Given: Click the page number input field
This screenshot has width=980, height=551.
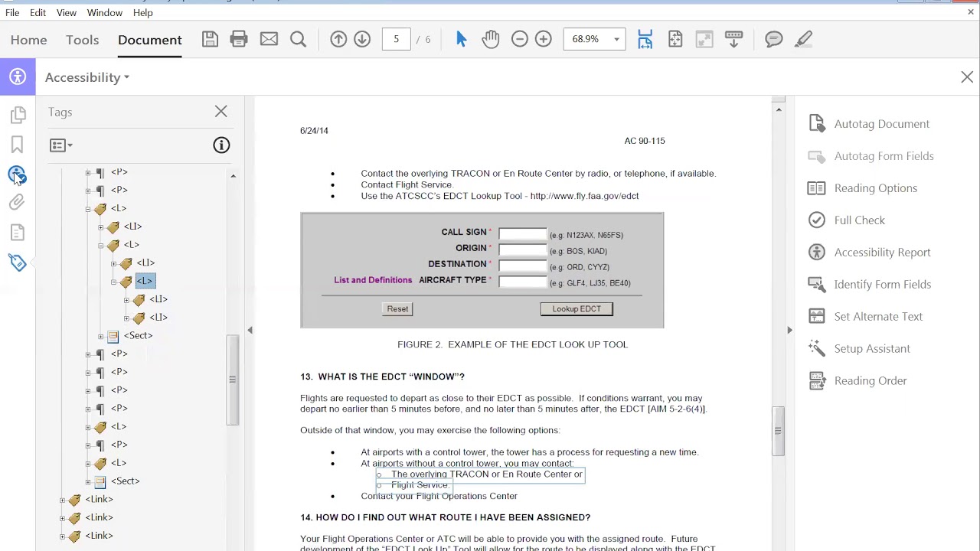Looking at the screenshot, I should [x=396, y=40].
